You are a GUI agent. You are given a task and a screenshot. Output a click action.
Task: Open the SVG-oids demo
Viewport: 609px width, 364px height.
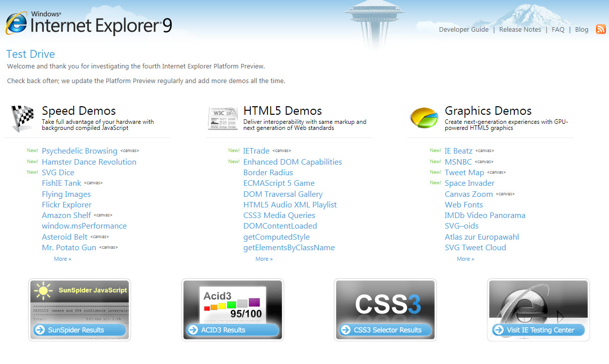coord(462,226)
